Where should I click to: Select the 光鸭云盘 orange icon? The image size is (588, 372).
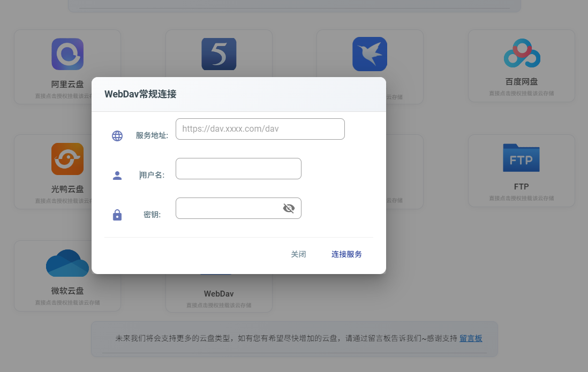tap(67, 159)
